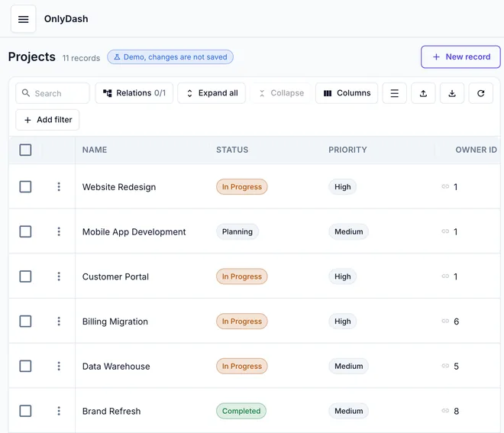Select the Customer Portal row checkbox

(x=25, y=276)
